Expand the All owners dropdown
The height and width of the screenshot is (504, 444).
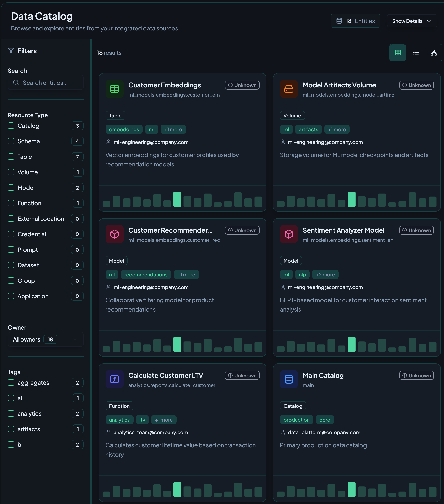(x=46, y=339)
